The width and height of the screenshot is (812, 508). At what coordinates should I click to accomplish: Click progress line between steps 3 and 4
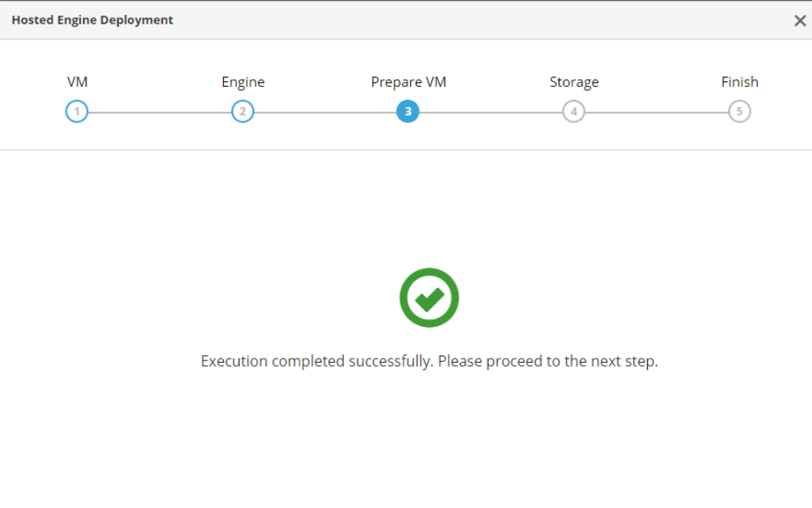click(490, 112)
